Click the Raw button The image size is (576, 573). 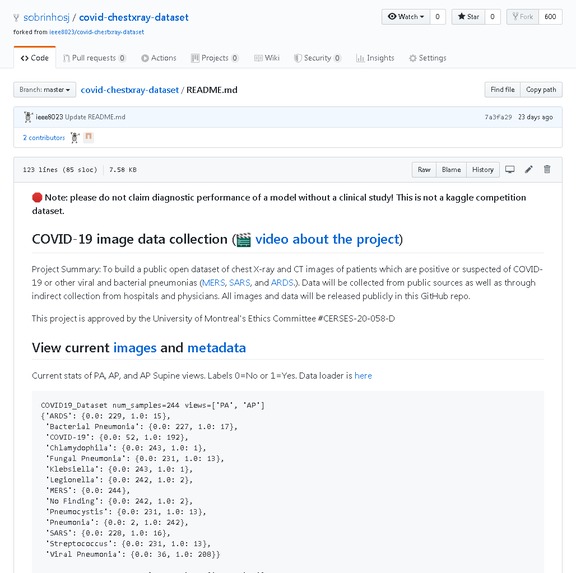(424, 170)
